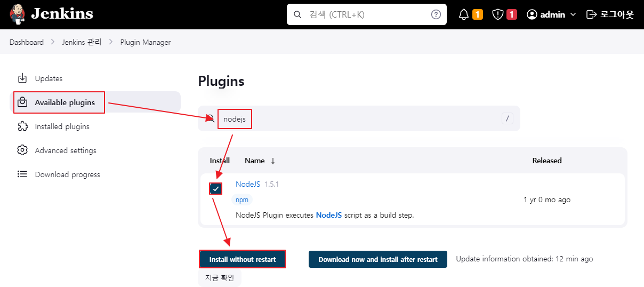Screen dimensions: 644x287
Task: Click the Install without restart button
Action: (x=243, y=259)
